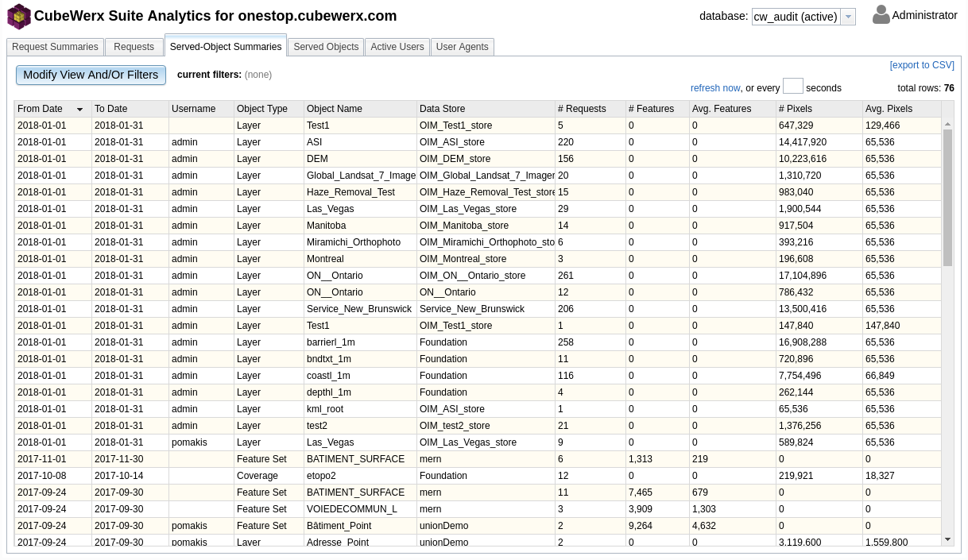This screenshot has width=968, height=560.
Task: Click the etopo2 object name cell
Action: [x=360, y=476]
